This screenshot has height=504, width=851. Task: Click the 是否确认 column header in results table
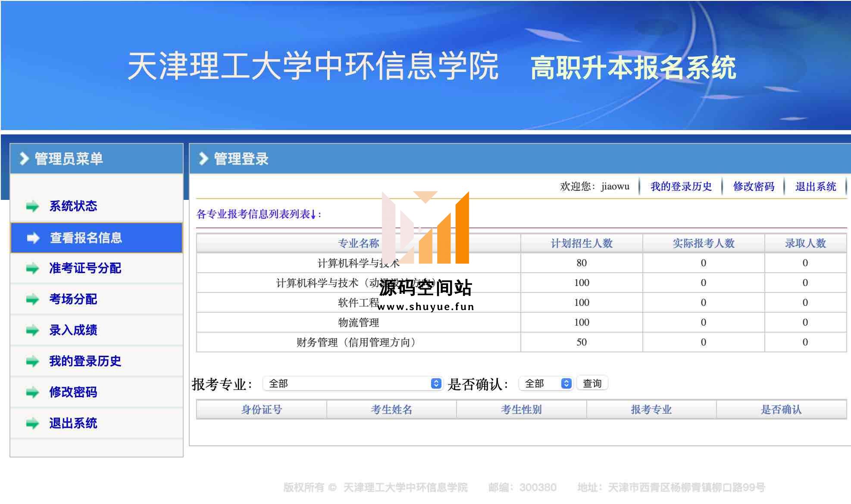pos(781,410)
